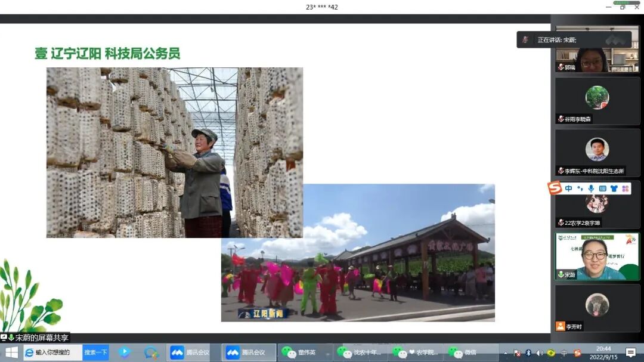Click muted mic icon beside 郭瑞
The width and height of the screenshot is (644, 362).
561,67
